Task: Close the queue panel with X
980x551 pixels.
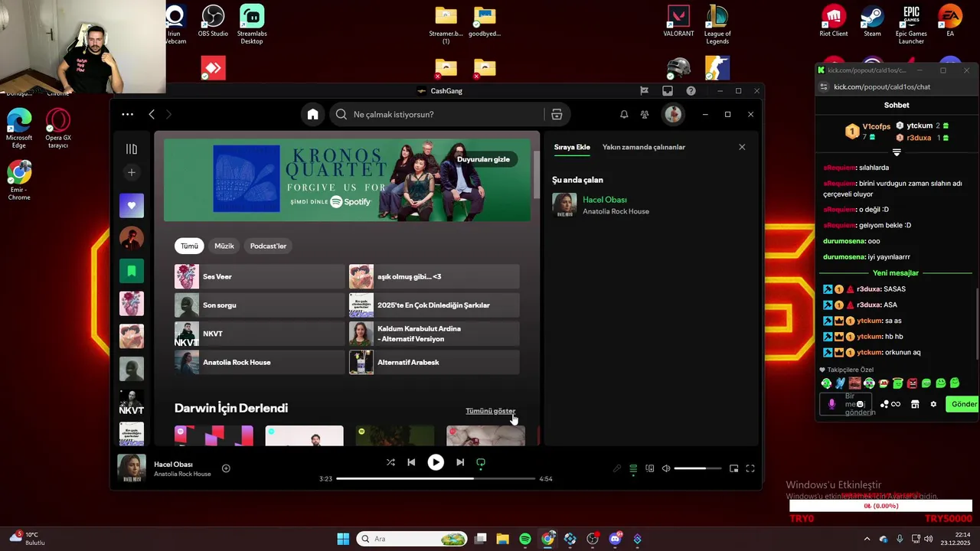Action: tap(742, 147)
